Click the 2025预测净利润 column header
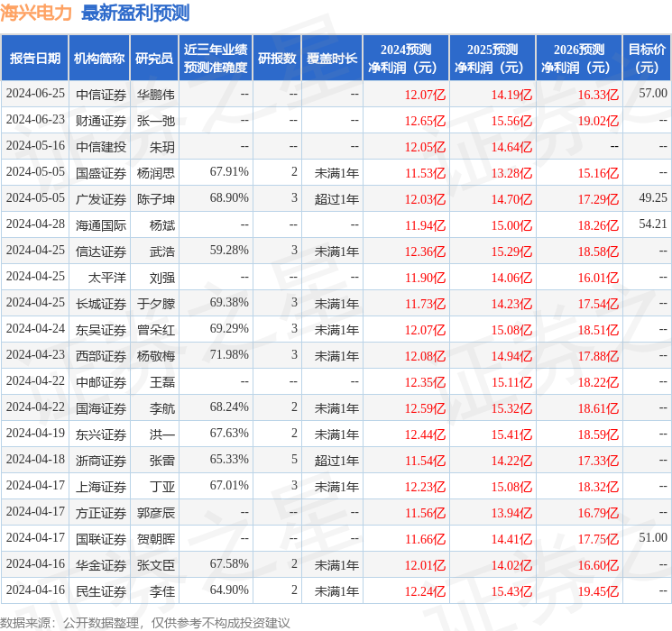Image resolution: width=672 pixels, height=631 pixels. (492, 59)
